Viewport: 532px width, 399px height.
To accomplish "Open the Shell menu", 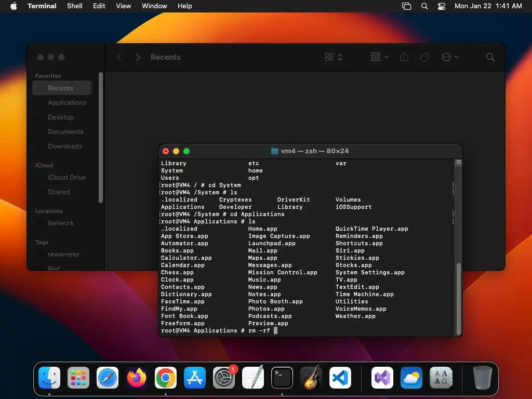I will (x=75, y=6).
